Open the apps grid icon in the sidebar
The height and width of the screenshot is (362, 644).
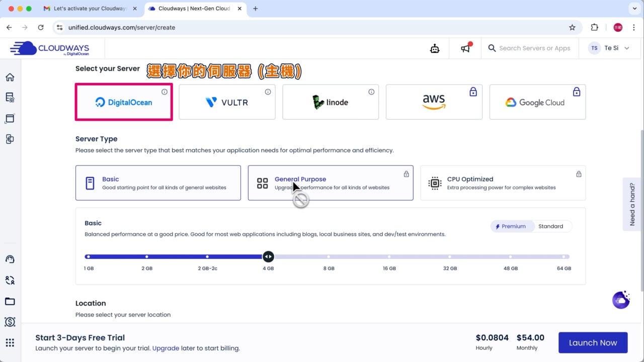[10, 343]
